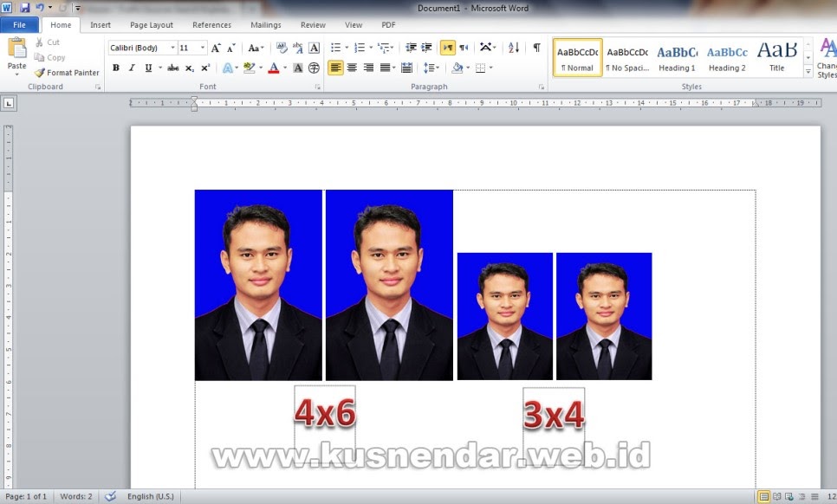Click the Character Border icon
The image size is (837, 504).
[x=315, y=48]
